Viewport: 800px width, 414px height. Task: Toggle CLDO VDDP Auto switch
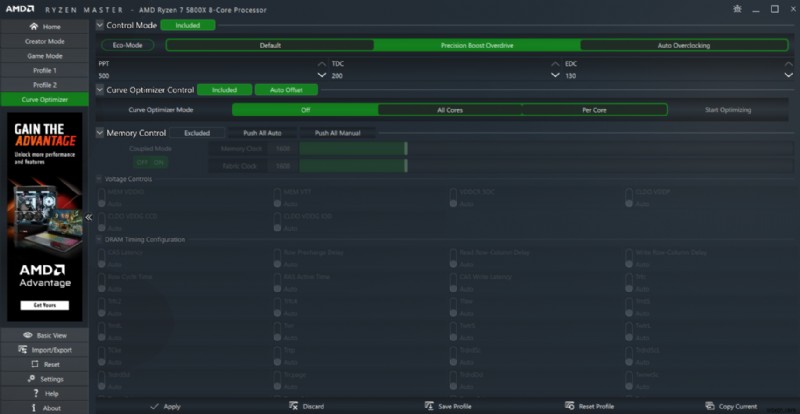pos(629,199)
